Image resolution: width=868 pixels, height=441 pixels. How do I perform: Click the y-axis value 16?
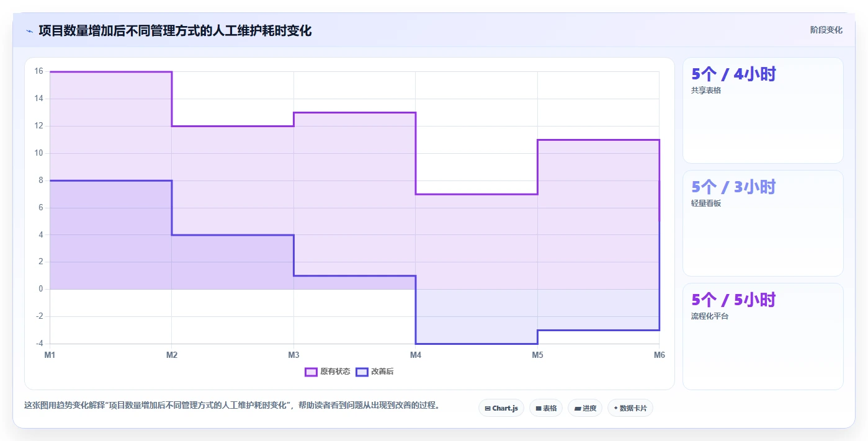click(x=38, y=71)
